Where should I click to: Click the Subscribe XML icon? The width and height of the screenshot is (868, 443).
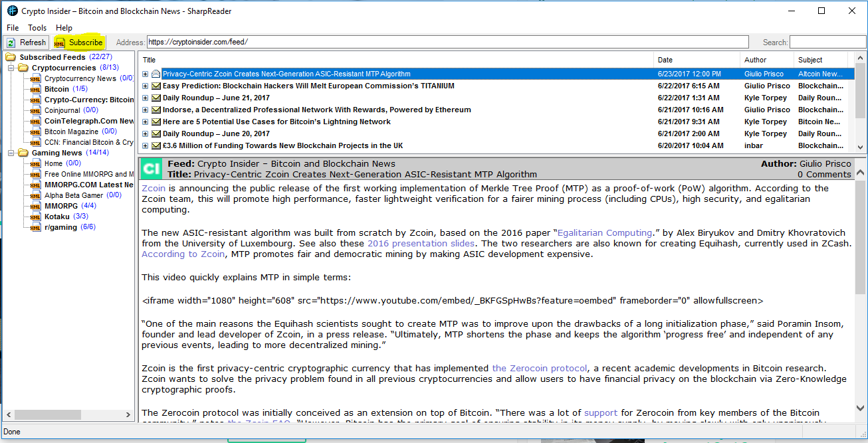click(x=60, y=43)
